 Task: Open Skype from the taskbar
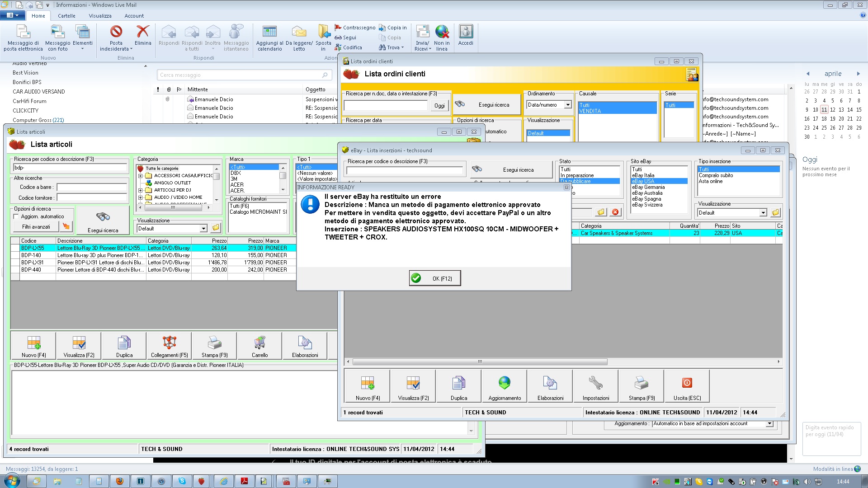click(x=182, y=481)
